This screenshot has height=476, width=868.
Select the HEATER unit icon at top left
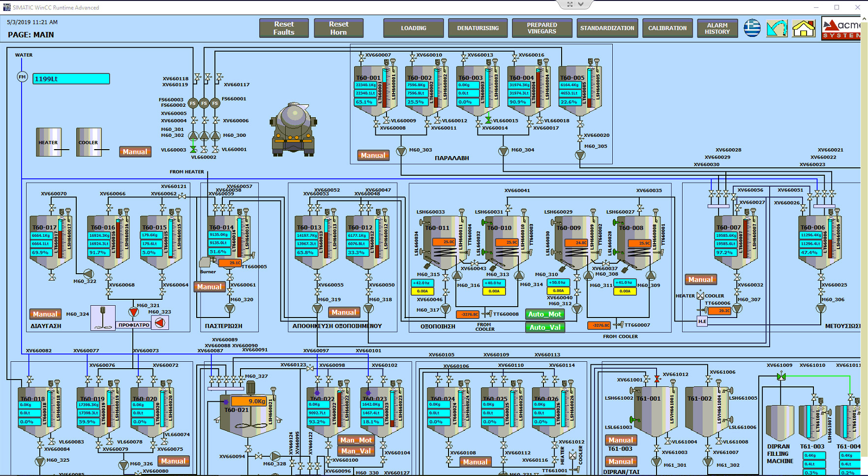(x=49, y=142)
